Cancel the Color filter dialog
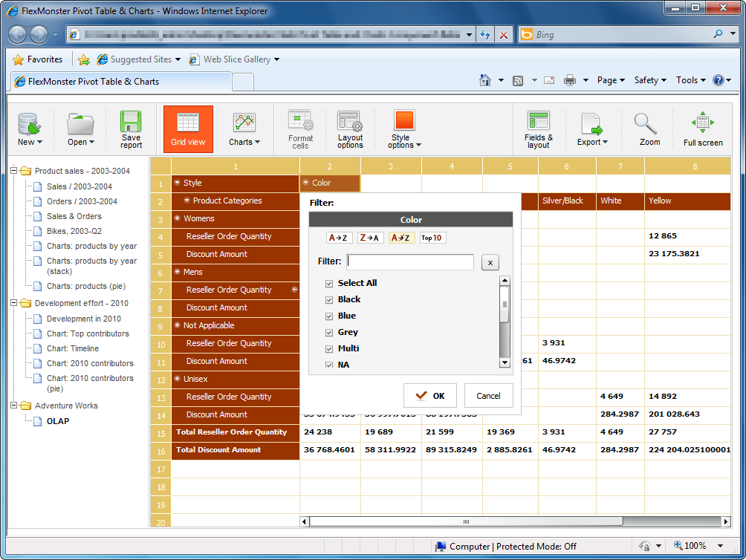The image size is (746, 560). (x=489, y=396)
